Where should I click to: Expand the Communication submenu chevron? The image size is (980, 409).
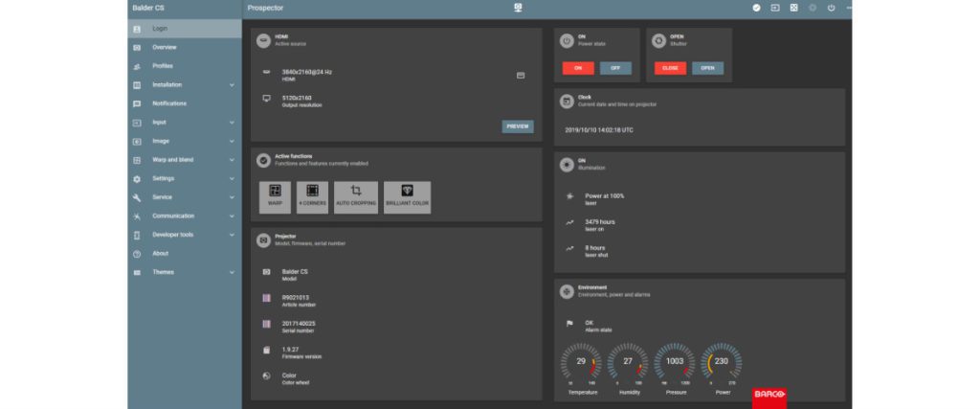pos(232,216)
